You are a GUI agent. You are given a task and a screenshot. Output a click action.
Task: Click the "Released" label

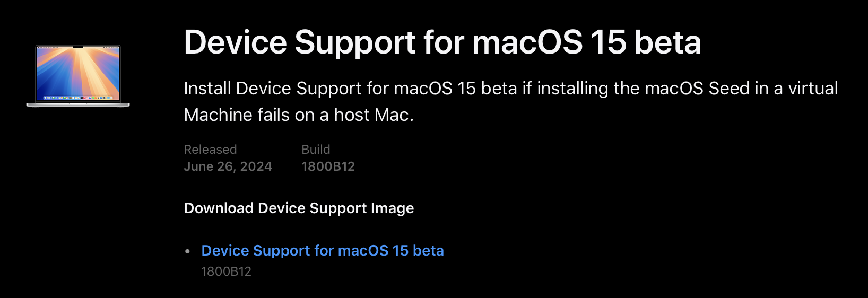tap(210, 150)
